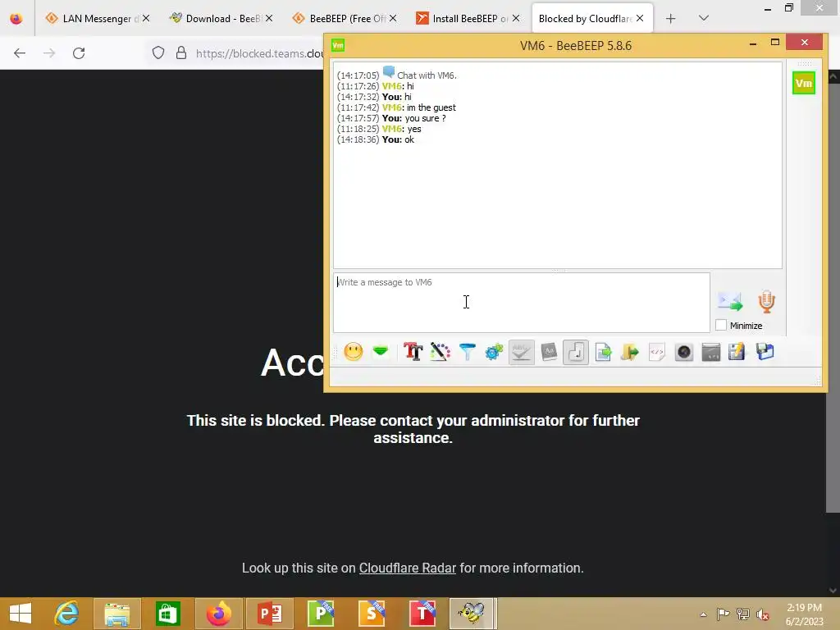Launch Internet Explorer from taskbar
The width and height of the screenshot is (840, 630).
[x=66, y=614]
